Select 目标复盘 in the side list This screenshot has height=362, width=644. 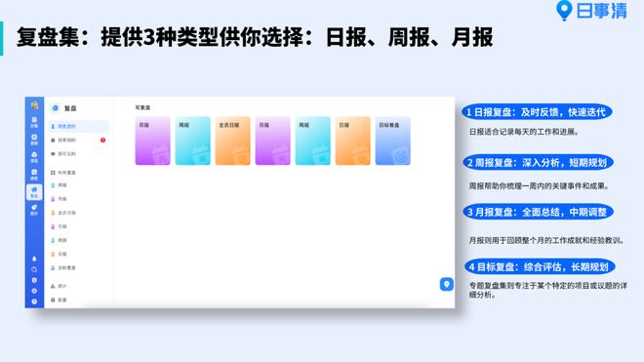(x=63, y=268)
